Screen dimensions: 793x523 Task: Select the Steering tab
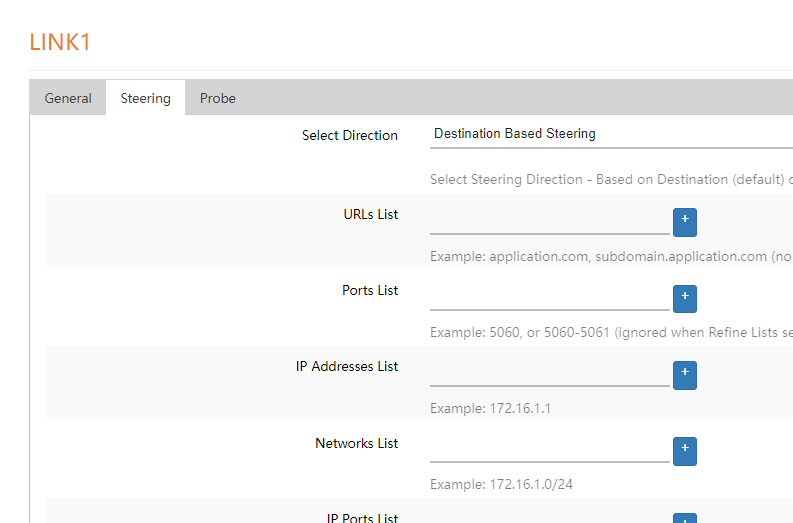pyautogui.click(x=145, y=98)
